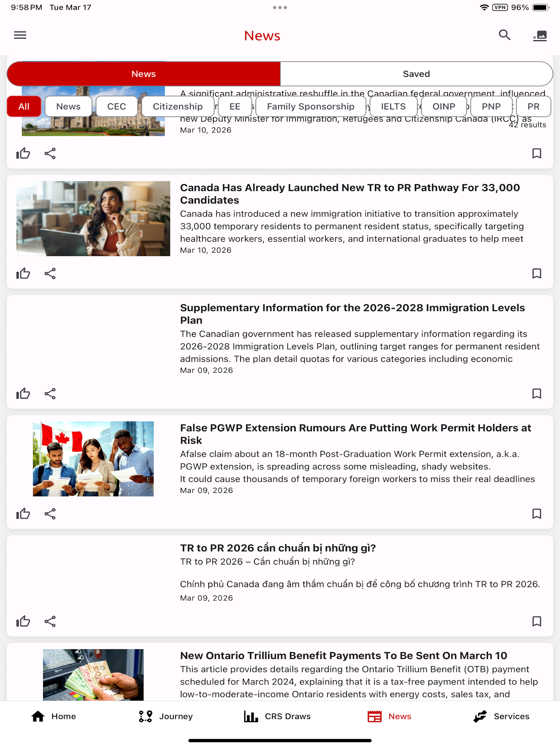This screenshot has width=560, height=747.
Task: Bookmark the TR to PR 2026 Vietnamese article
Action: 537,621
